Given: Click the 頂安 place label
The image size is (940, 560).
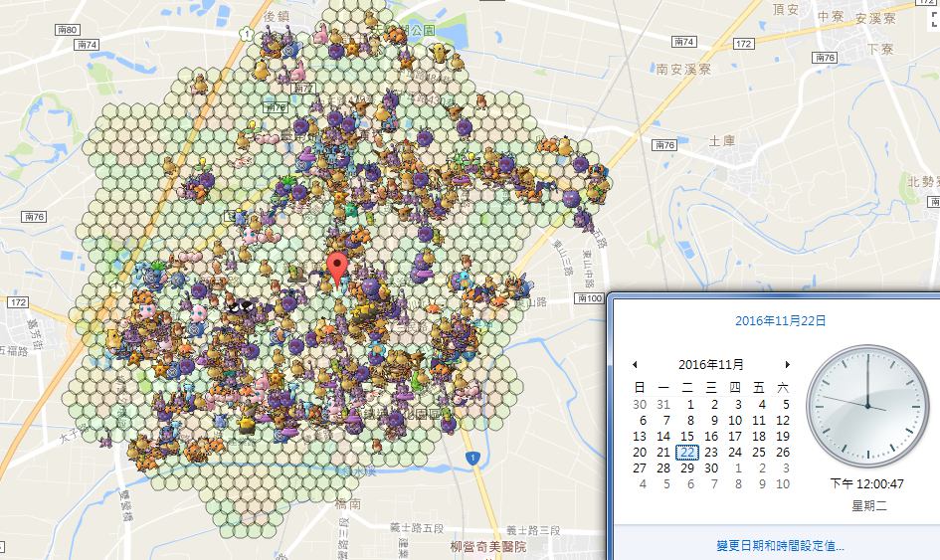Looking at the screenshot, I should [x=786, y=10].
